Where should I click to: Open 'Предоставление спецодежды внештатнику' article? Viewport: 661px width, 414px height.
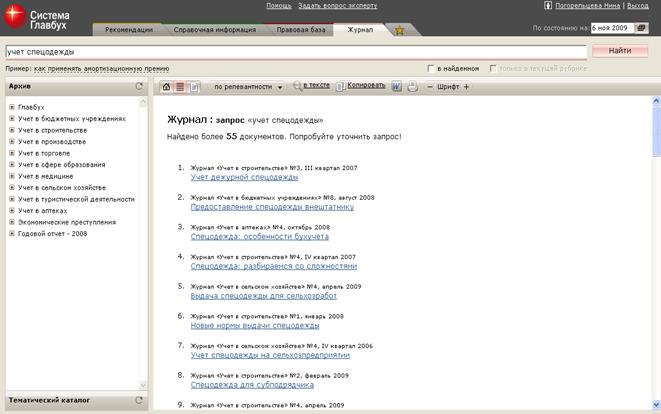pos(272,207)
